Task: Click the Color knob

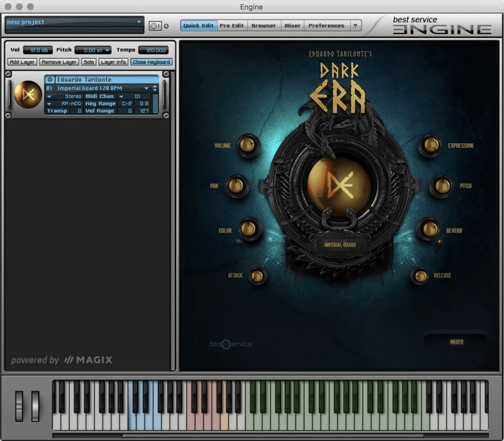Action: (249, 229)
